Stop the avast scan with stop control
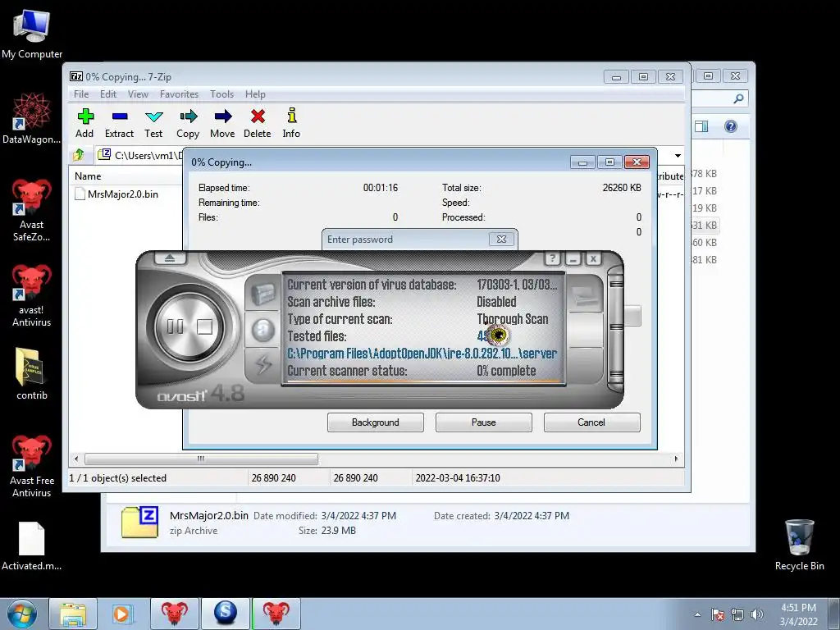Screen dimensions: 840x630 click(x=204, y=326)
